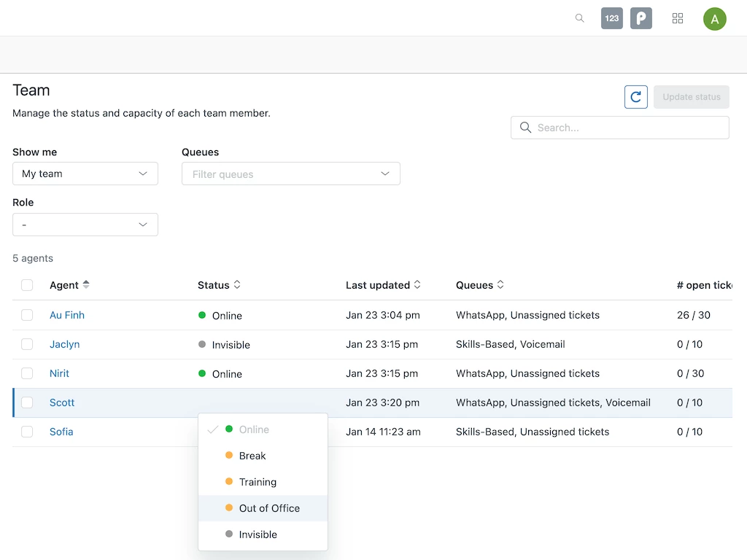This screenshot has height=560, width=747.
Task: Click Au Finh's 26 / 30 ticket count
Action: (694, 315)
